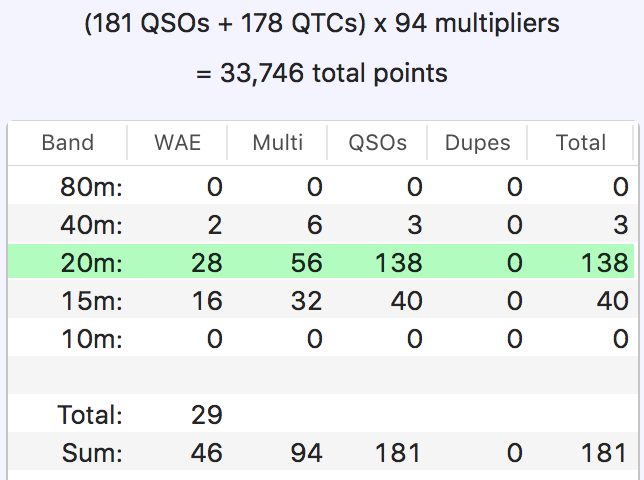Screen dimensions: 644x480
Task: Click the 15m Multi value 32
Action: (306, 301)
